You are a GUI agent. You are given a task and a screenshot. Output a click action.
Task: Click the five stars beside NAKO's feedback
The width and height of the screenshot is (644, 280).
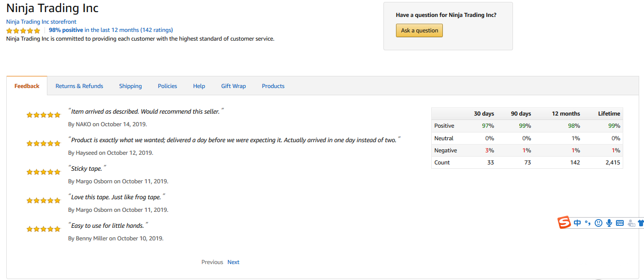pos(44,115)
